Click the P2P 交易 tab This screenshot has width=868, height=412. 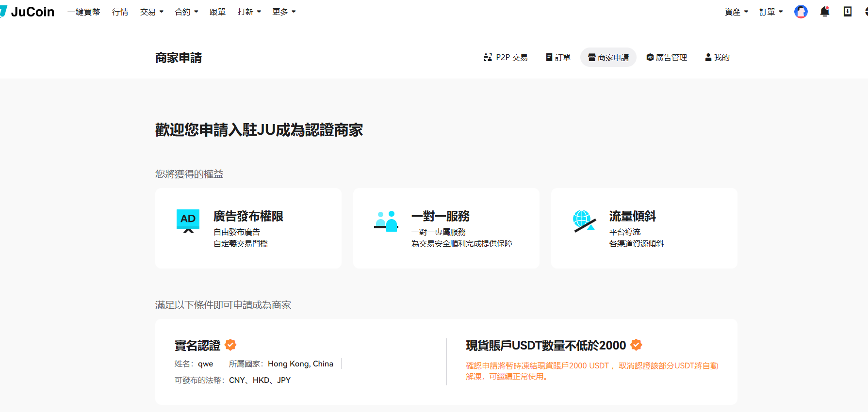506,57
